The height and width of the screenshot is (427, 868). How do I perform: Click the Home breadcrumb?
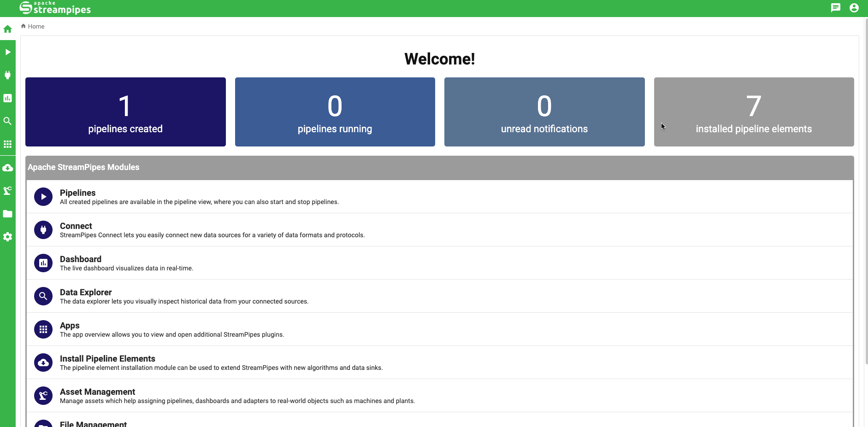pos(36,26)
